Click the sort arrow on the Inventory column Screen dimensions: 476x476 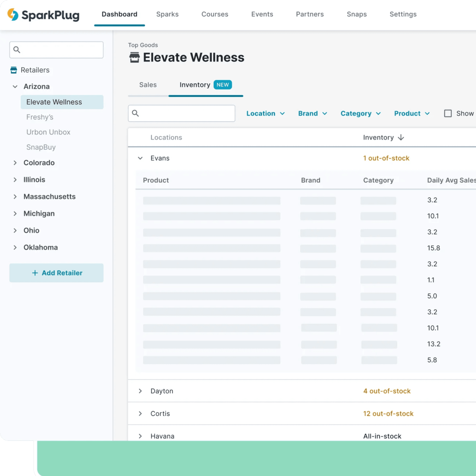401,138
